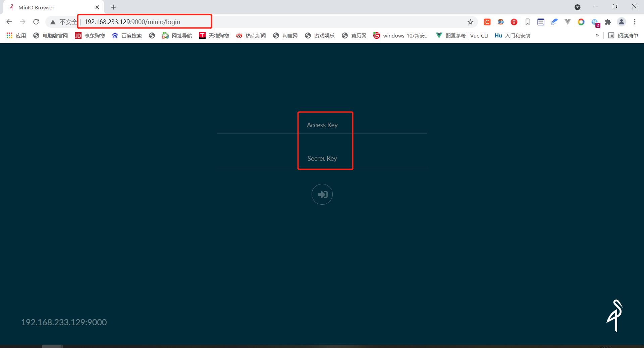Open the blue feather extension icon
644x348 pixels.
click(x=554, y=22)
